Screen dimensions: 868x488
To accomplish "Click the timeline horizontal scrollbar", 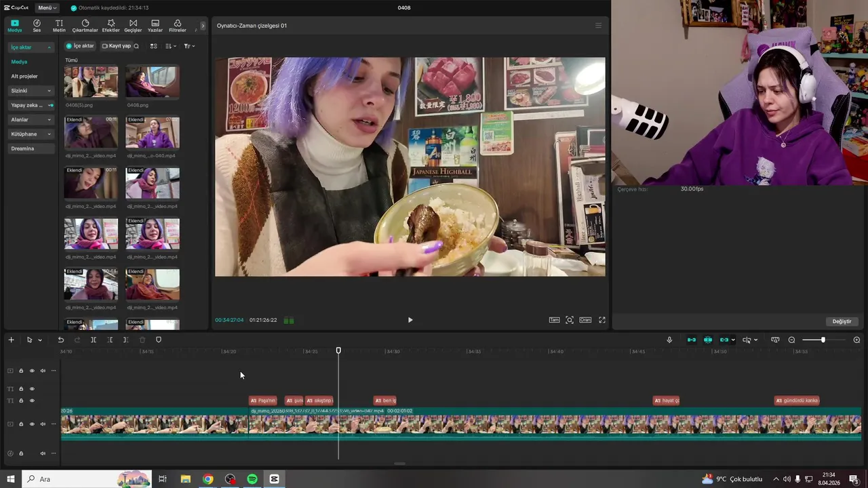I will 400,464.
